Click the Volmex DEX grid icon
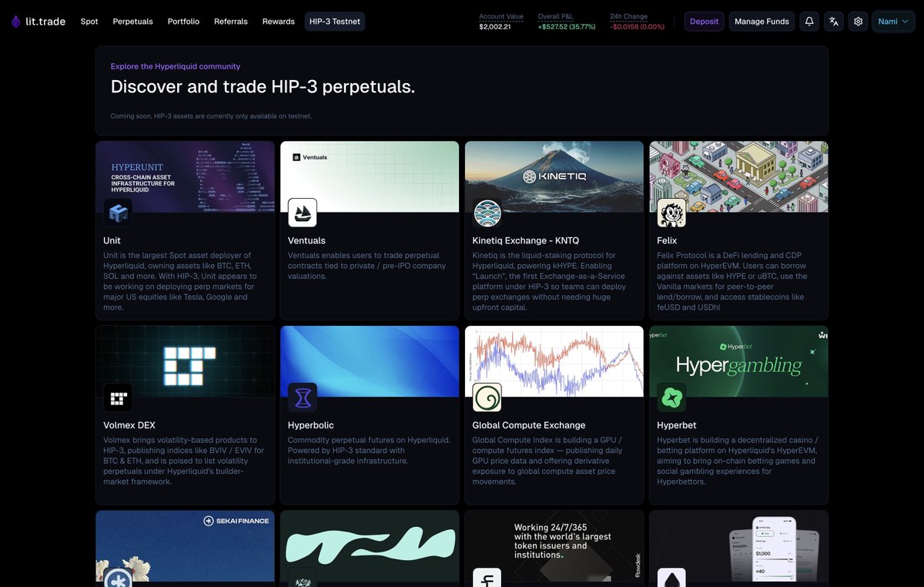Image resolution: width=924 pixels, height=587 pixels. click(x=118, y=397)
